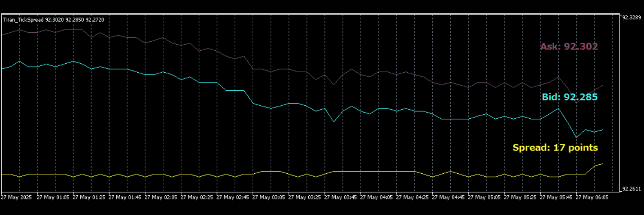
Task: Click the '27 May 02:05' time label
Action: (x=161, y=197)
